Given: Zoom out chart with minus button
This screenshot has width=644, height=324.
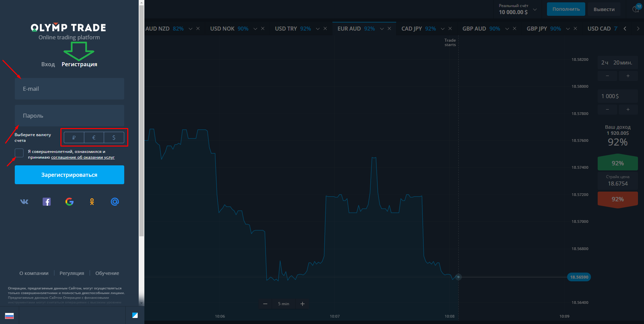Looking at the screenshot, I should click(265, 304).
